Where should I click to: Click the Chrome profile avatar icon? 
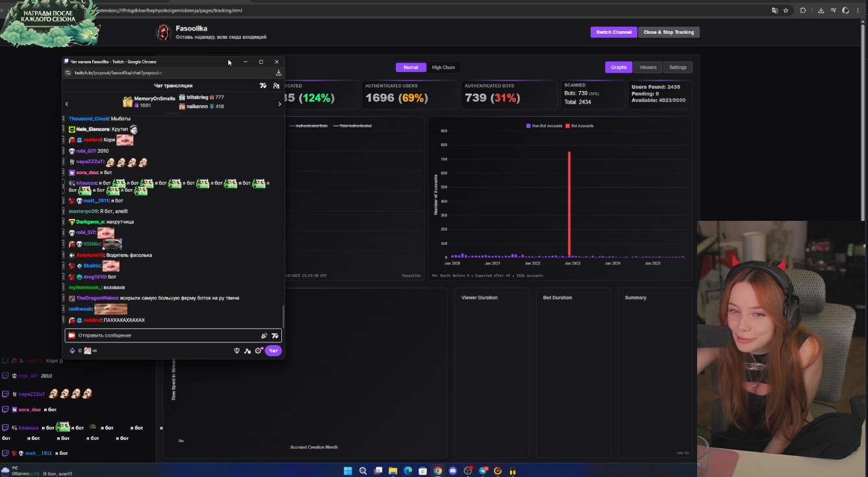[846, 10]
